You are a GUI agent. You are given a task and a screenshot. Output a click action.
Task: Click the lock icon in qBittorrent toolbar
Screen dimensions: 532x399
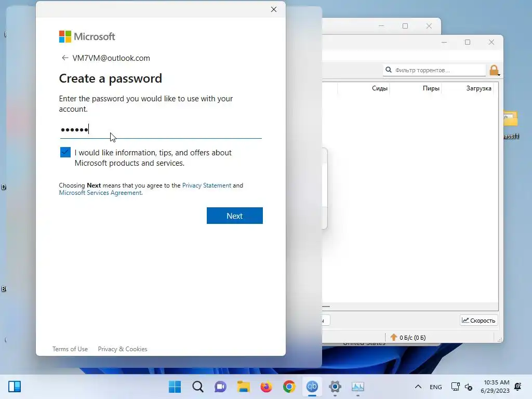tap(494, 70)
